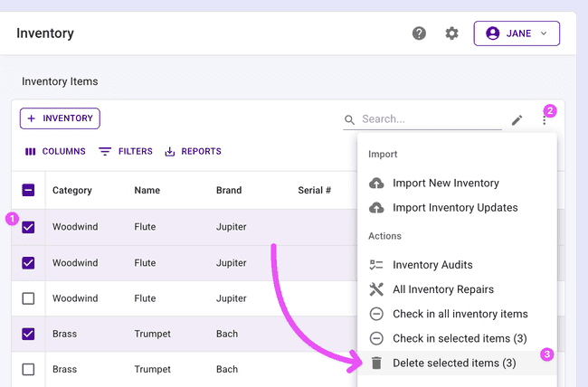The image size is (588, 387).
Task: Click the trash can delete icon
Action: pos(376,363)
